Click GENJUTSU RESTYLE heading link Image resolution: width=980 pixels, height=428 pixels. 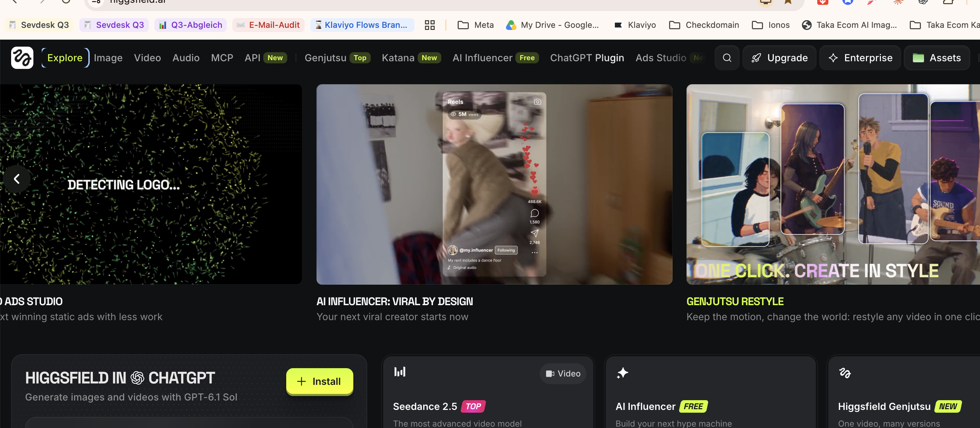[x=734, y=302]
